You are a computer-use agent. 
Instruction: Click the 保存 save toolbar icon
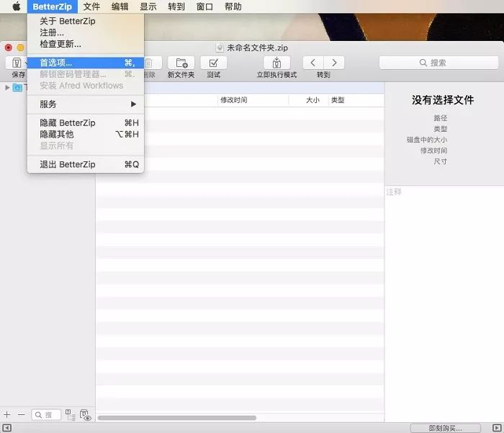17,63
